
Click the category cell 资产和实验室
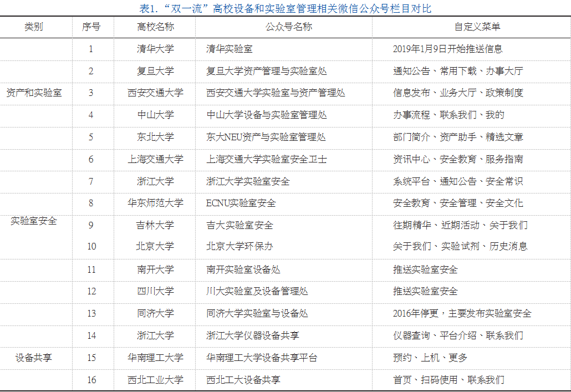pos(34,93)
